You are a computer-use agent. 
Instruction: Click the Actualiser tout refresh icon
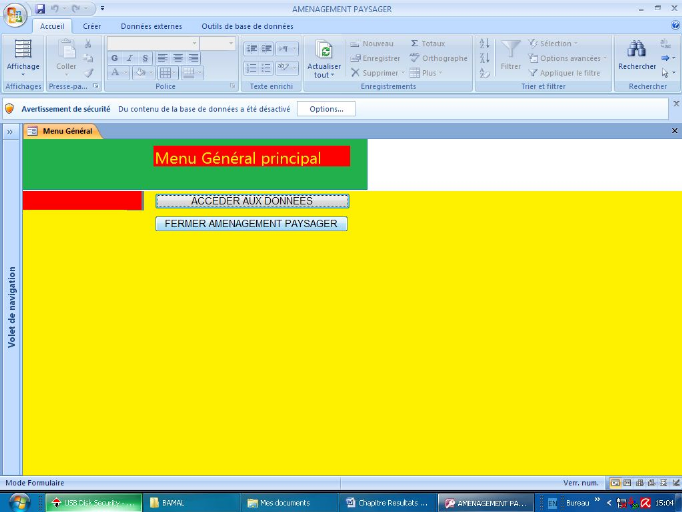point(324,52)
